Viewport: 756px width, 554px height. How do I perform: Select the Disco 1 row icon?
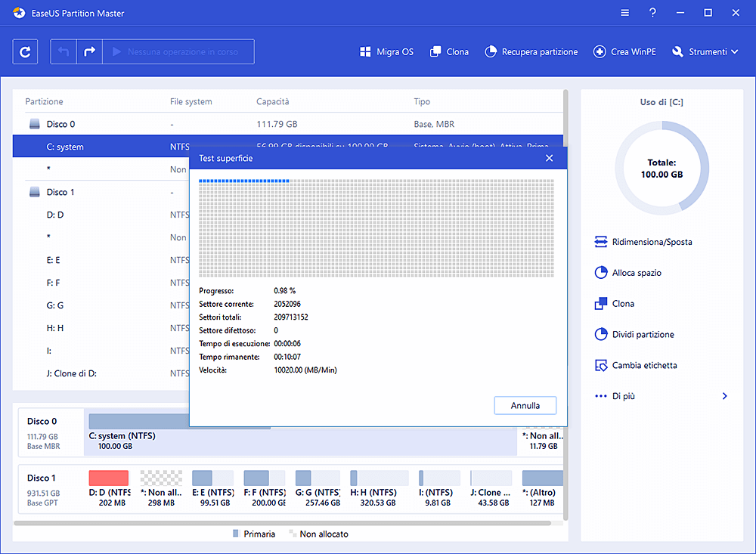click(35, 192)
